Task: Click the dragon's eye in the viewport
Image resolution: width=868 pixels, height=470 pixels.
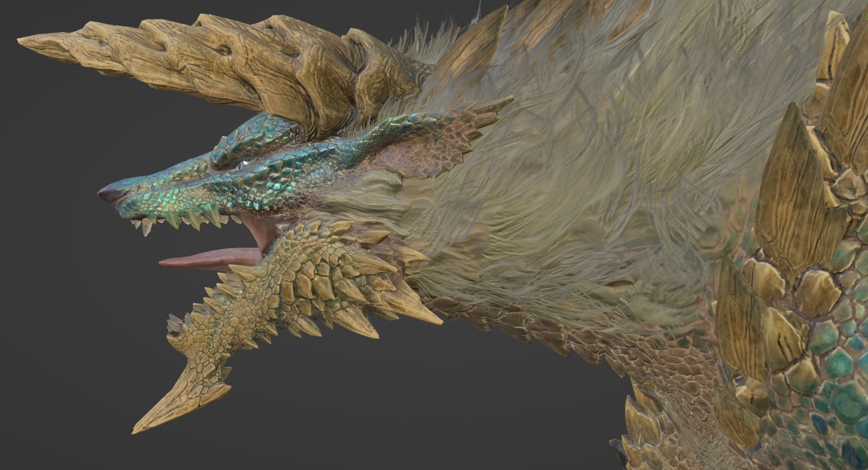Action: (243, 164)
